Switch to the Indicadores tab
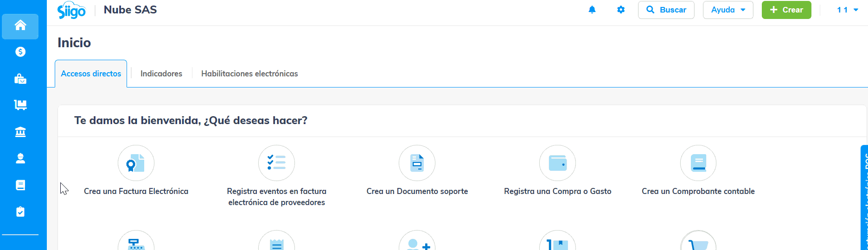Screen dimensions: 868x250 coord(161,74)
